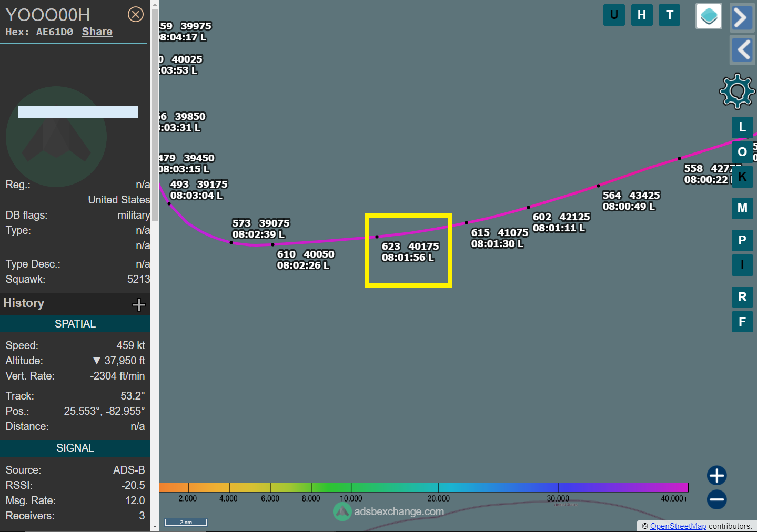Toggle the T track button
The image size is (757, 532).
point(670,15)
